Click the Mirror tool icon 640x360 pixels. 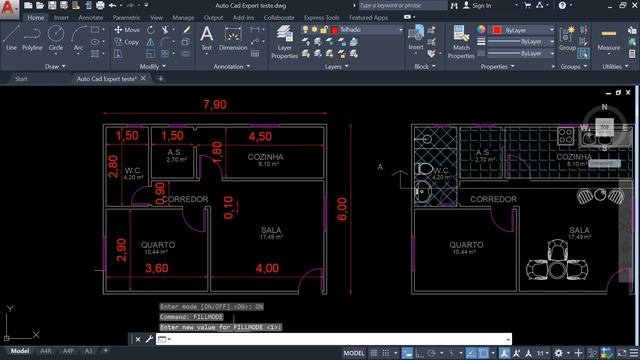(151, 42)
